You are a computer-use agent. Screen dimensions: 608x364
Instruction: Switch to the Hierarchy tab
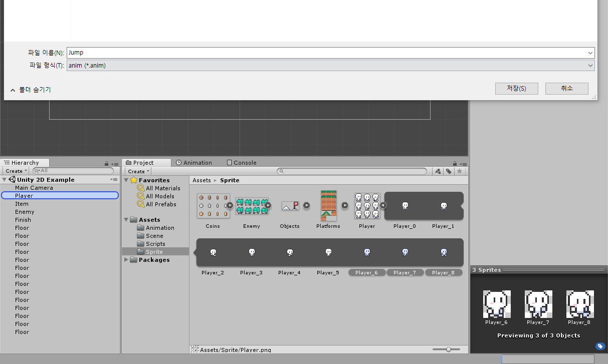click(x=25, y=163)
